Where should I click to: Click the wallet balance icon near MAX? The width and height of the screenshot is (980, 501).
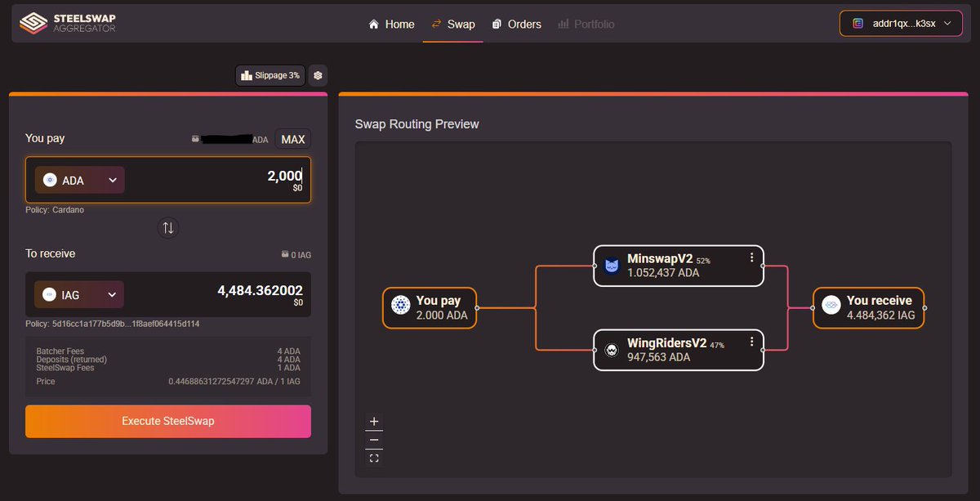coord(194,140)
